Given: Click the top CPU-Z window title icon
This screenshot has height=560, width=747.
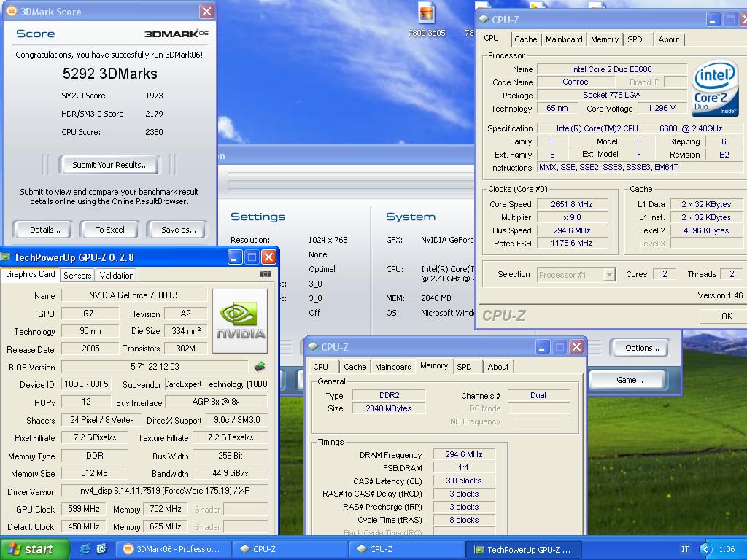Looking at the screenshot, I should click(484, 20).
